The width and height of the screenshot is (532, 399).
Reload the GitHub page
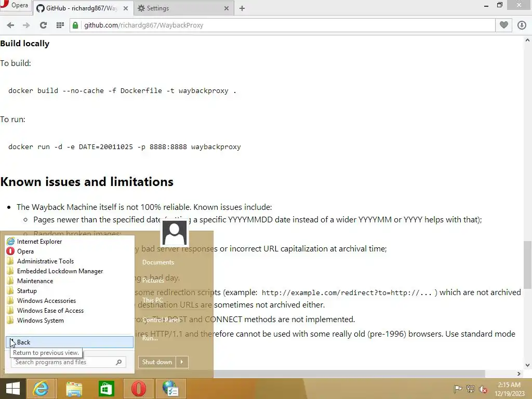[x=43, y=25]
